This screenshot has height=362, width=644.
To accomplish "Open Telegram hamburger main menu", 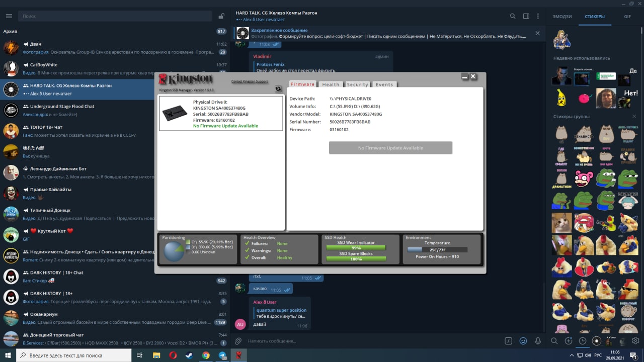I will point(9,16).
